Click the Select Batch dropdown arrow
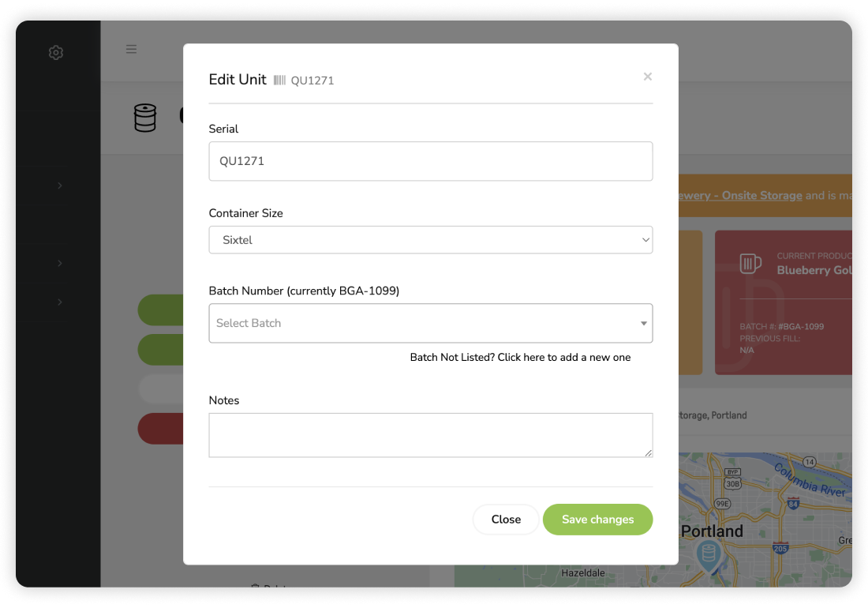This screenshot has width=868, height=608. click(x=643, y=324)
